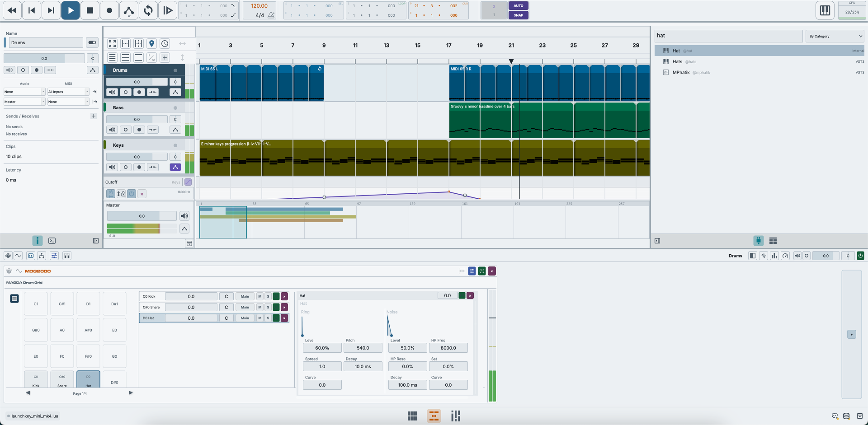This screenshot has height=425, width=868.
Task: Switch to the plugin browser plug tab
Action: [759, 241]
